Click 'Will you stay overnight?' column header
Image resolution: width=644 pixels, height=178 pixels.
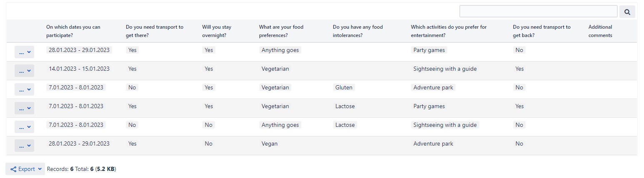click(217, 31)
